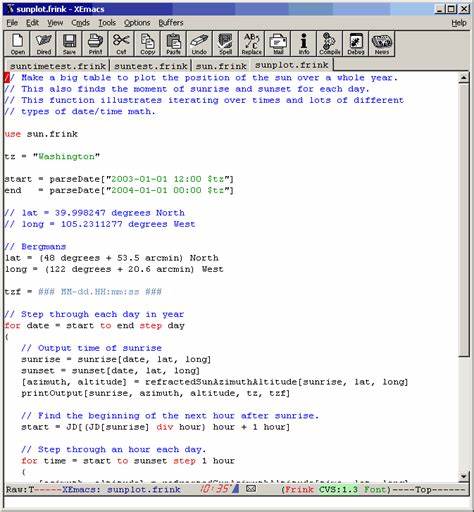474x512 pixels.
Task: Click the '// Bergmans' comment line
Action: [x=35, y=247]
